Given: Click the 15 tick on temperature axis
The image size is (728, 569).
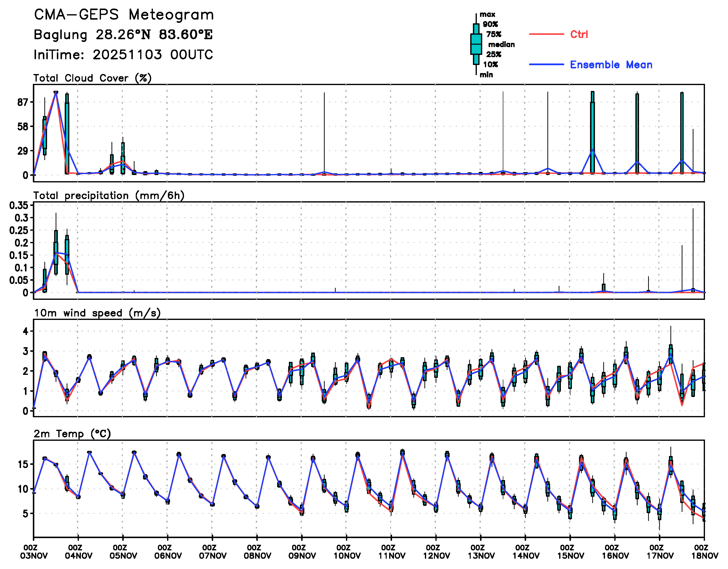Looking at the screenshot, I should coord(23,464).
